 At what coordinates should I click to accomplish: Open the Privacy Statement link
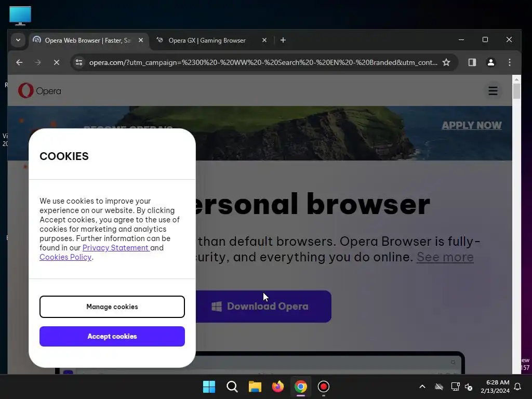coord(116,248)
